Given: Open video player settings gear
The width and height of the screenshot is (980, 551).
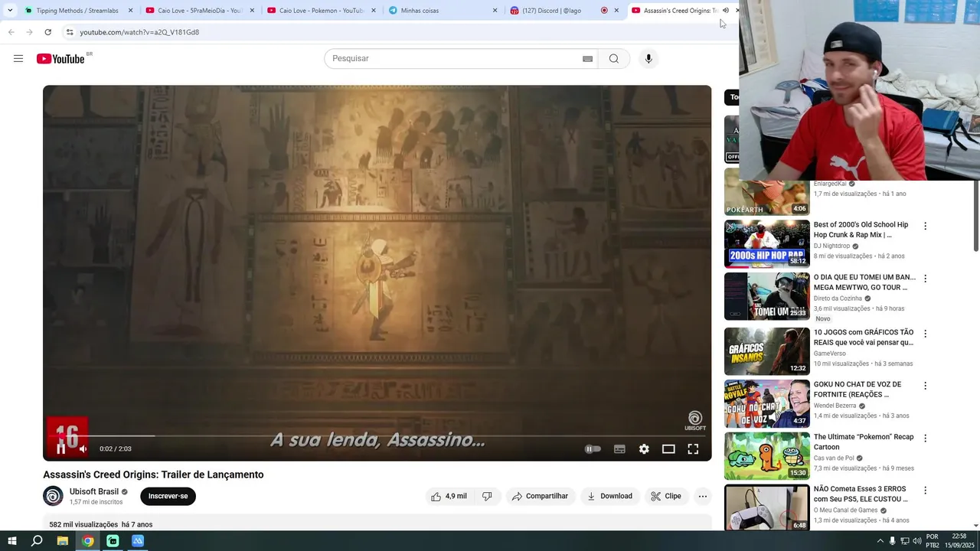Looking at the screenshot, I should click(x=644, y=449).
